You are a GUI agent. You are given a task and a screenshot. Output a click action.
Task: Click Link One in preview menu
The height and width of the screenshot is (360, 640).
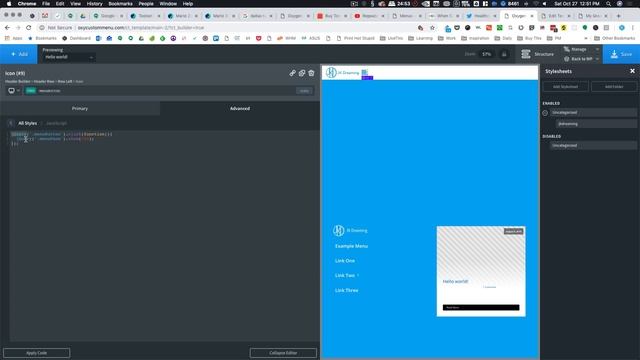pos(344,261)
